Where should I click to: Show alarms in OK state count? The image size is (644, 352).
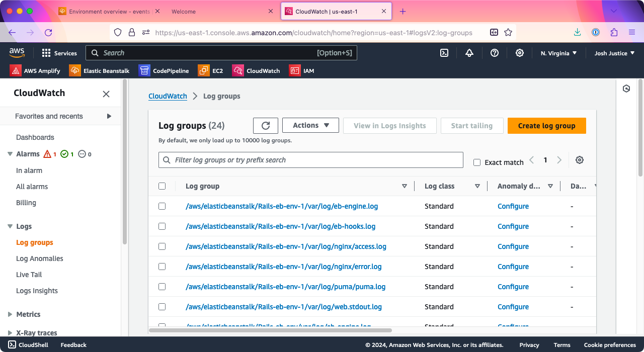click(x=67, y=154)
